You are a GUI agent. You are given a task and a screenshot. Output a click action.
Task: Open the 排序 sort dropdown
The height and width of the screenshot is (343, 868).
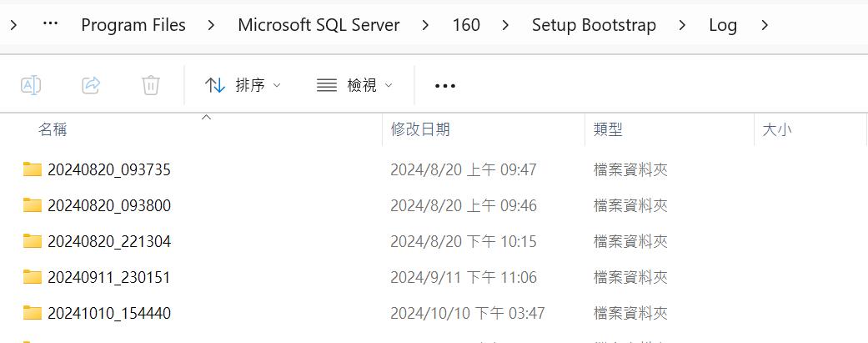tap(243, 84)
